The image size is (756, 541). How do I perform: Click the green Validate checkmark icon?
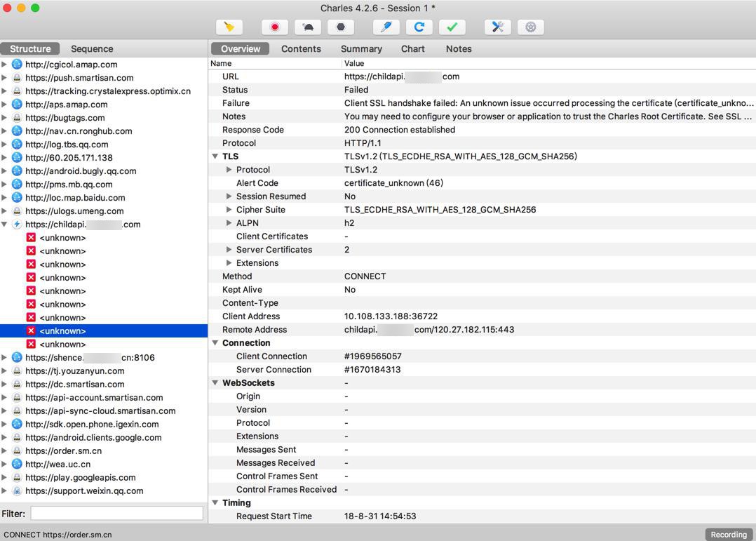pyautogui.click(x=452, y=27)
